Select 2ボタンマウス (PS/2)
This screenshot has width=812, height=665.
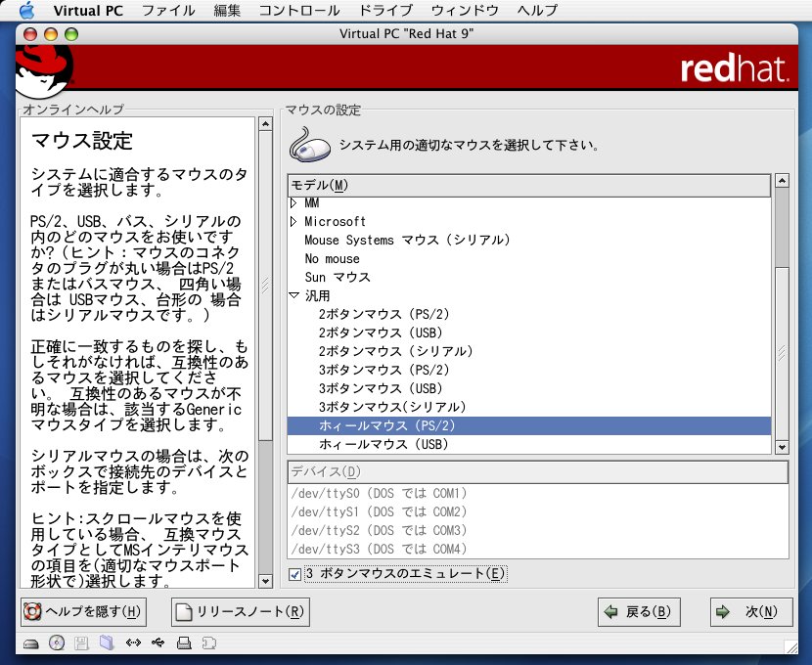(528, 314)
